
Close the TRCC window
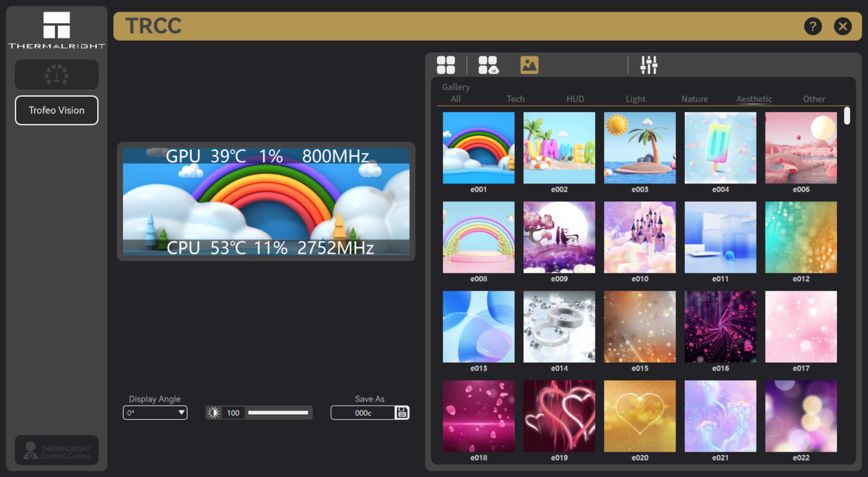(x=843, y=27)
